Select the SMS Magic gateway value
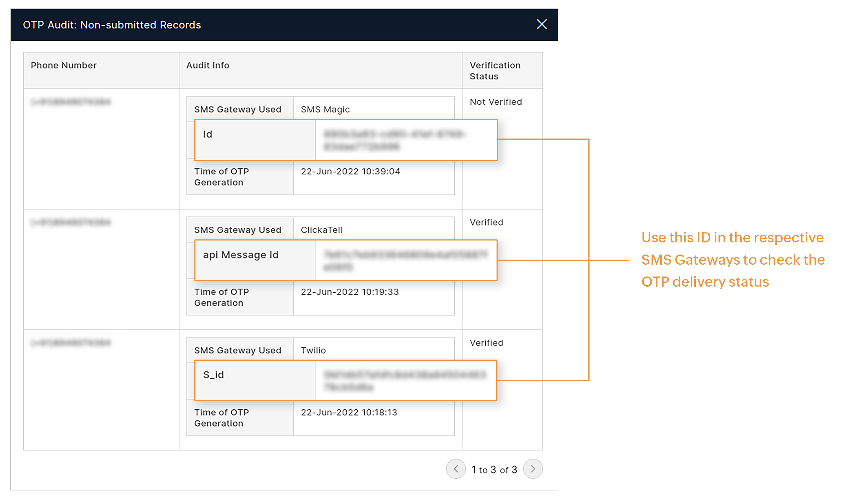Screen dimensions: 845x504 click(325, 109)
